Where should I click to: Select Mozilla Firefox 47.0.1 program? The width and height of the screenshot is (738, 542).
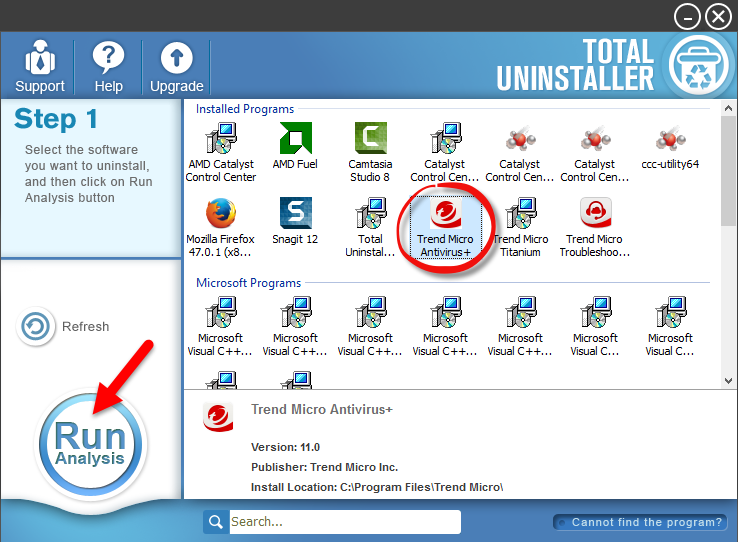[220, 227]
